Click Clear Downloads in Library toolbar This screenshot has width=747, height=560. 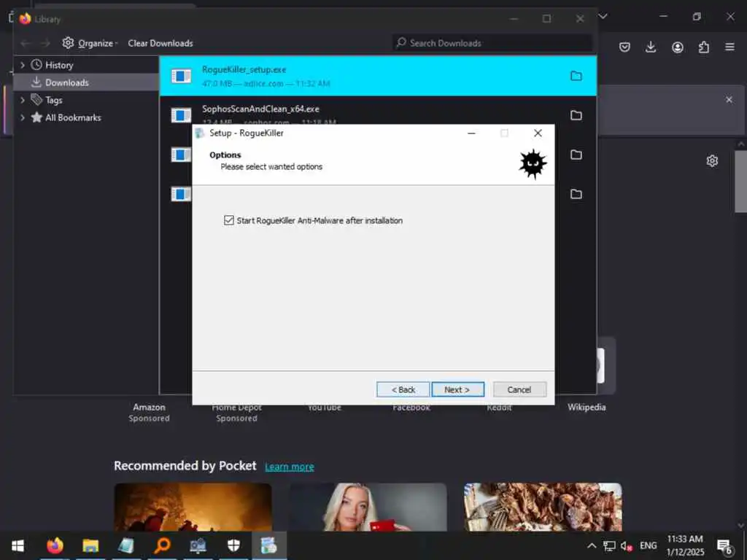coord(160,43)
